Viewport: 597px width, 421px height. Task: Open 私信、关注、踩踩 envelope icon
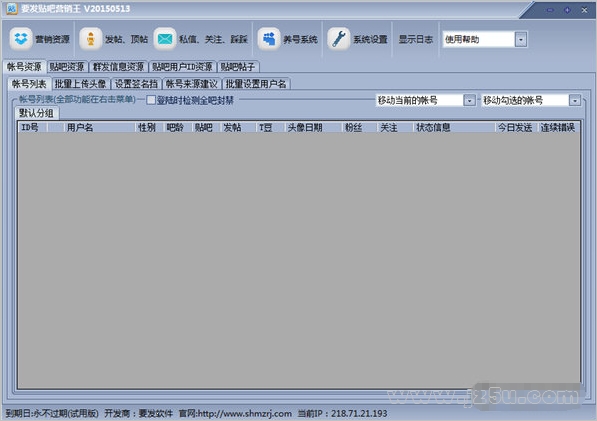coord(165,39)
